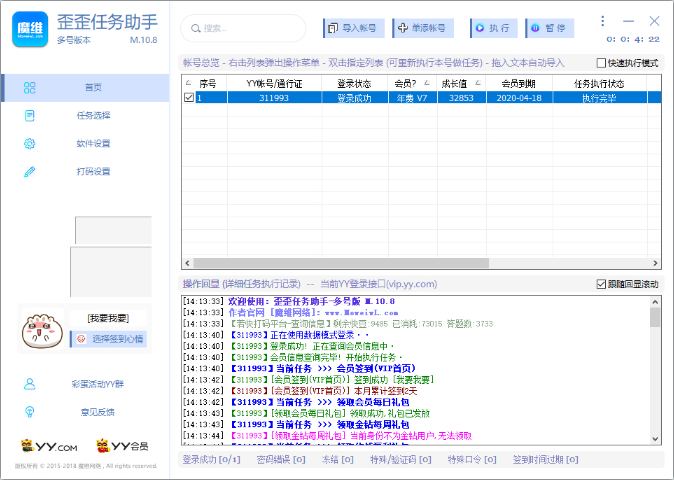Click 登录成功 [0/1] status counter
674x480 pixels.
(211, 460)
